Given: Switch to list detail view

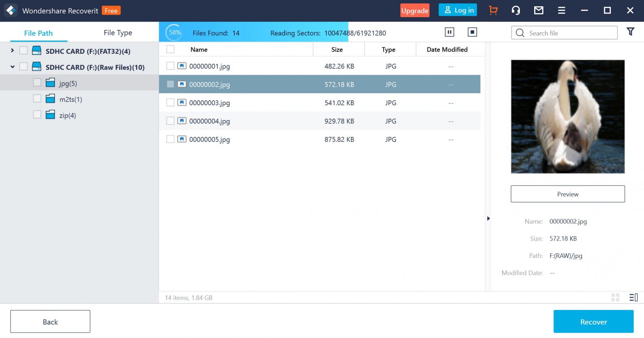Looking at the screenshot, I should click(634, 297).
